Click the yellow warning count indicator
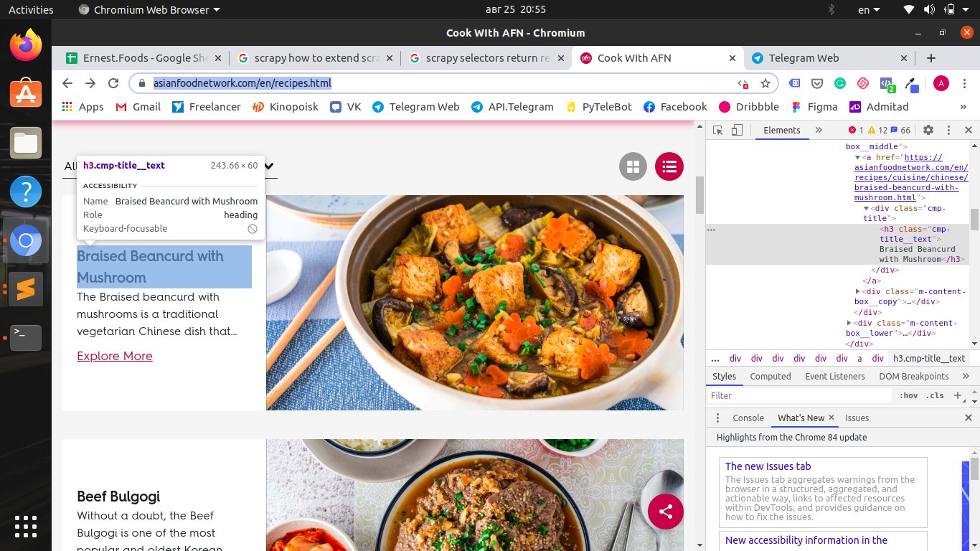This screenshot has width=980, height=551. [877, 130]
